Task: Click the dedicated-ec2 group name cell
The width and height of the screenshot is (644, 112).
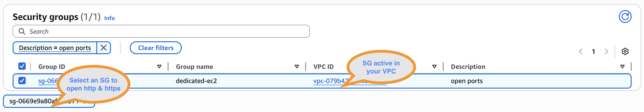Action: coord(196,81)
